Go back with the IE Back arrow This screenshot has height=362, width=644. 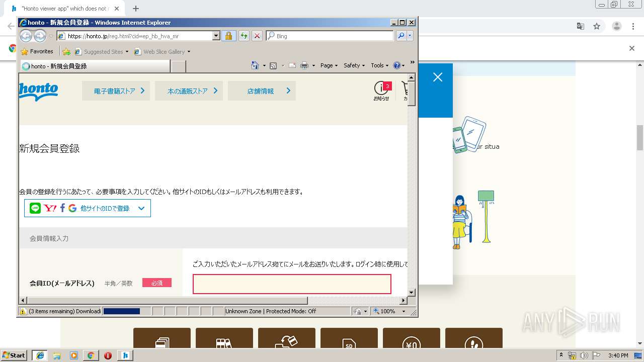click(26, 36)
